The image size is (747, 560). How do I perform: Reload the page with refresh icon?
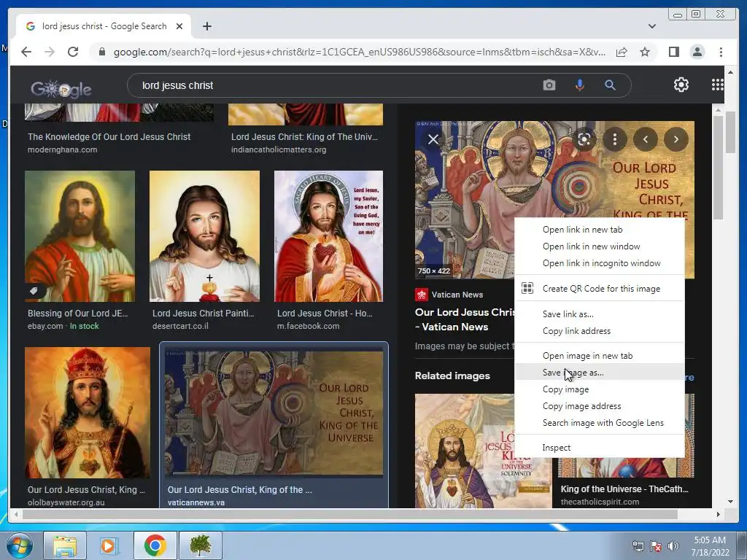click(73, 52)
